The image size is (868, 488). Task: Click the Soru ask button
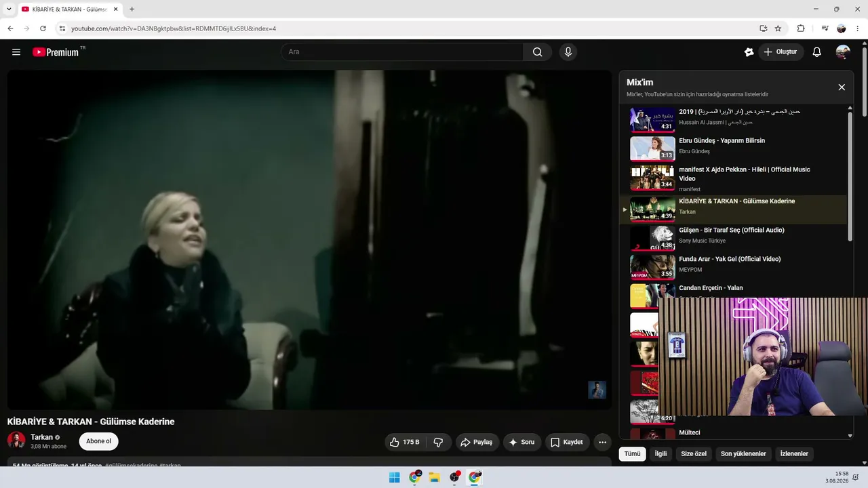point(522,442)
